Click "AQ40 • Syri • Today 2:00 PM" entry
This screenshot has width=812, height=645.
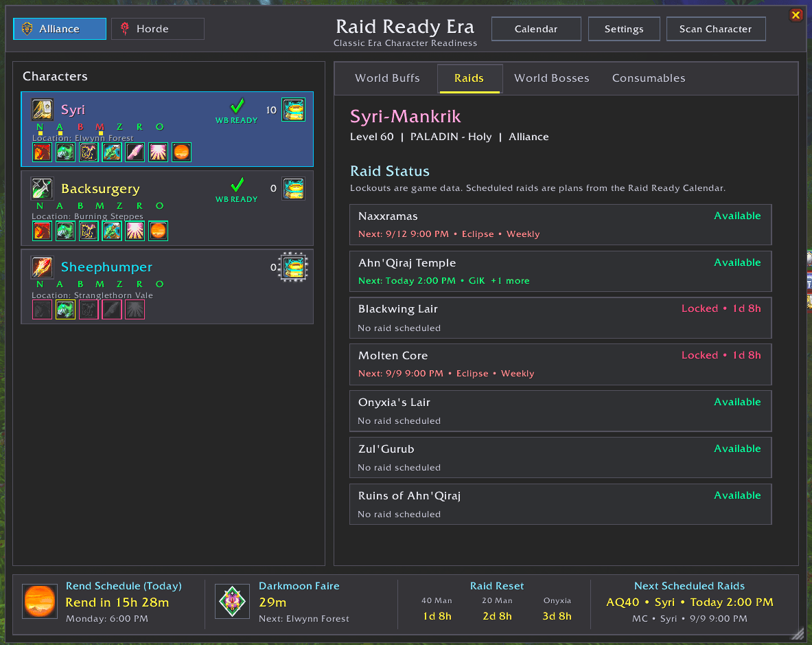pos(690,602)
